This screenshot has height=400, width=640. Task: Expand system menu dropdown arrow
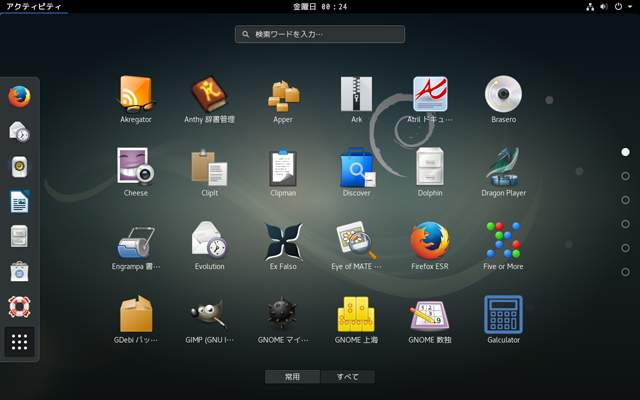coord(630,7)
